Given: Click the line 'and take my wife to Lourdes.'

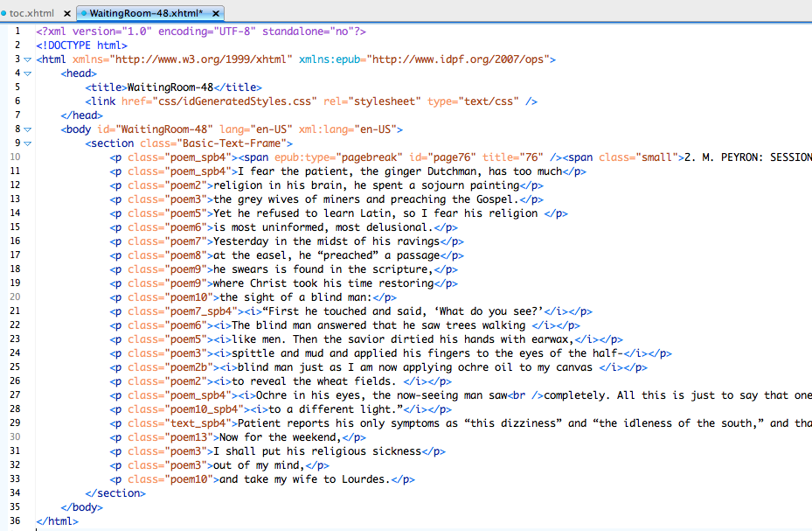Looking at the screenshot, I should [x=262, y=479].
